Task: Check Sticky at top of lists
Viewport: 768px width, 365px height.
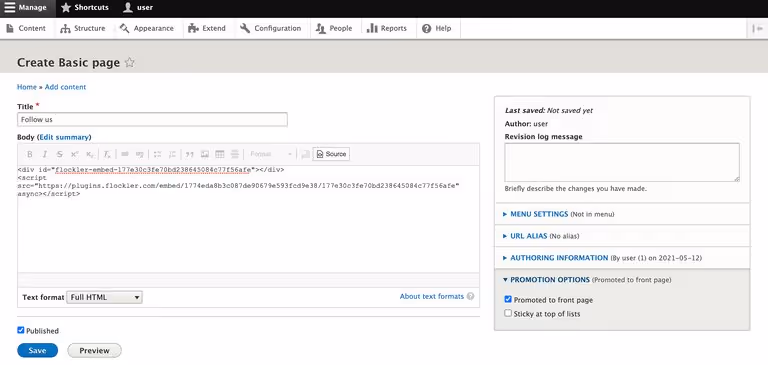Action: click(508, 313)
